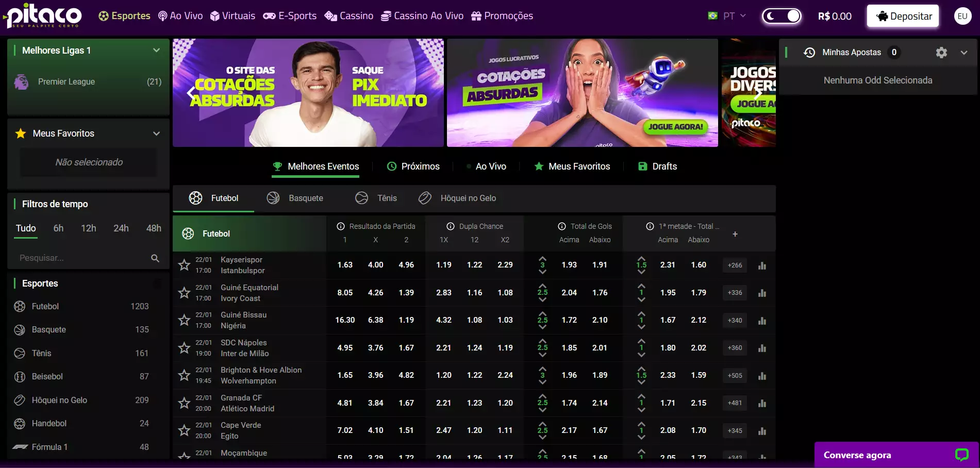Select the Basquete sport tab
Screen dimensions: 980x468
[x=295, y=198]
